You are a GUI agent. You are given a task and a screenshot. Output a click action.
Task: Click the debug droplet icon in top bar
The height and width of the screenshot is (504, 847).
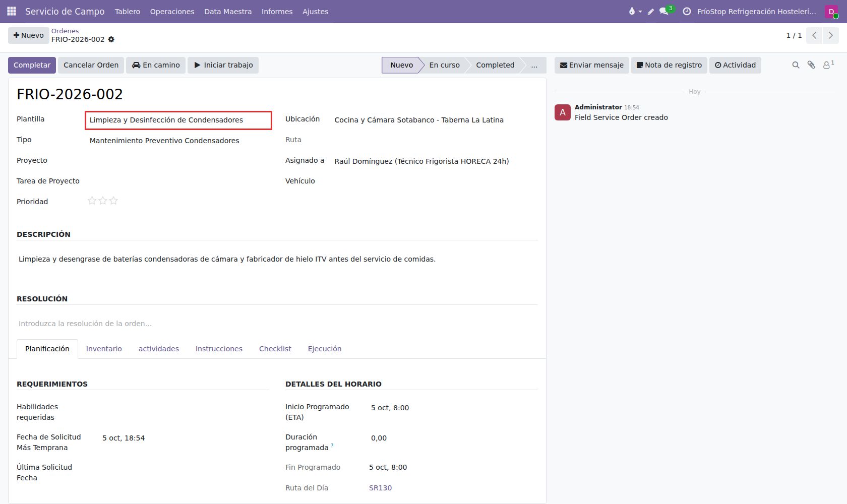point(635,11)
